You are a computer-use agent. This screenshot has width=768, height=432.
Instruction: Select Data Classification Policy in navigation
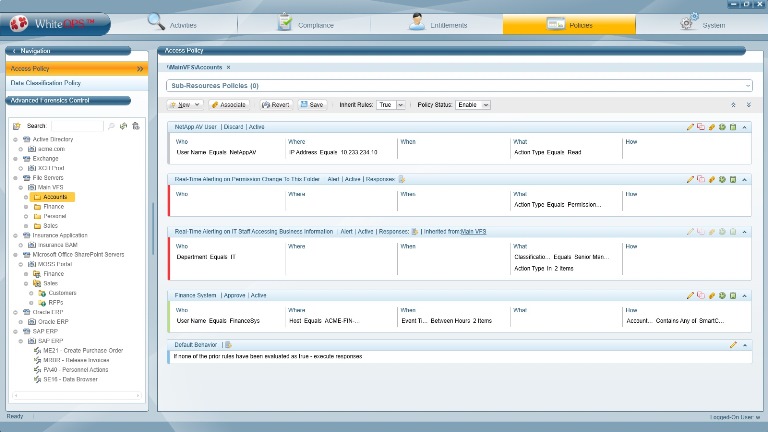click(x=45, y=83)
